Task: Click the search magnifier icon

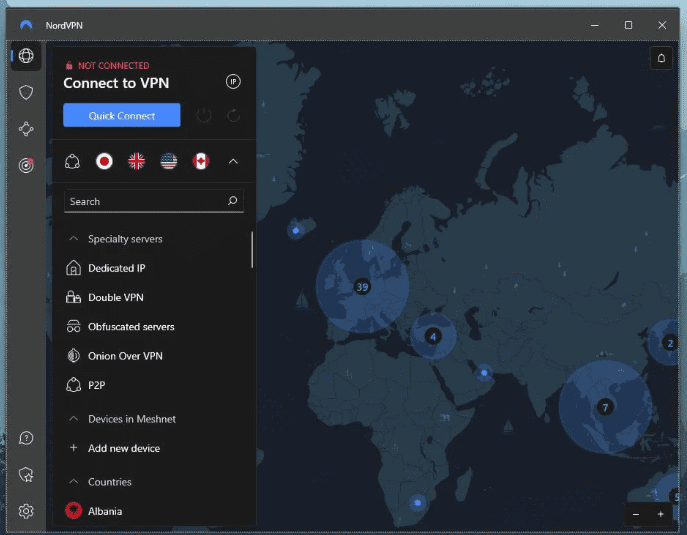Action: (x=232, y=201)
